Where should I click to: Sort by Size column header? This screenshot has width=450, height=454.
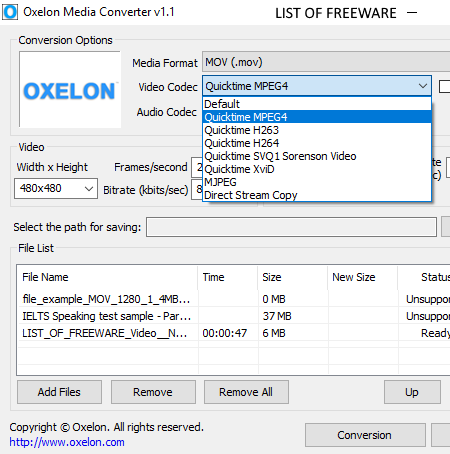point(293,277)
